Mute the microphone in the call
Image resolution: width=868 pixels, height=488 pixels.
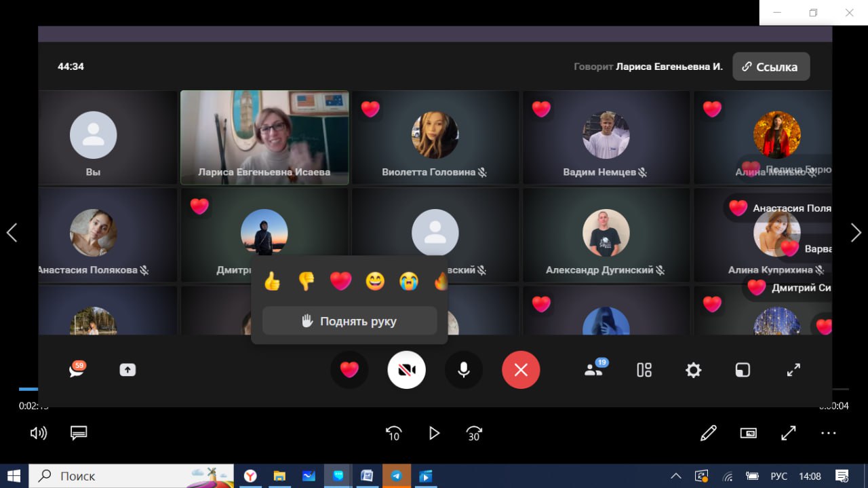tap(464, 370)
